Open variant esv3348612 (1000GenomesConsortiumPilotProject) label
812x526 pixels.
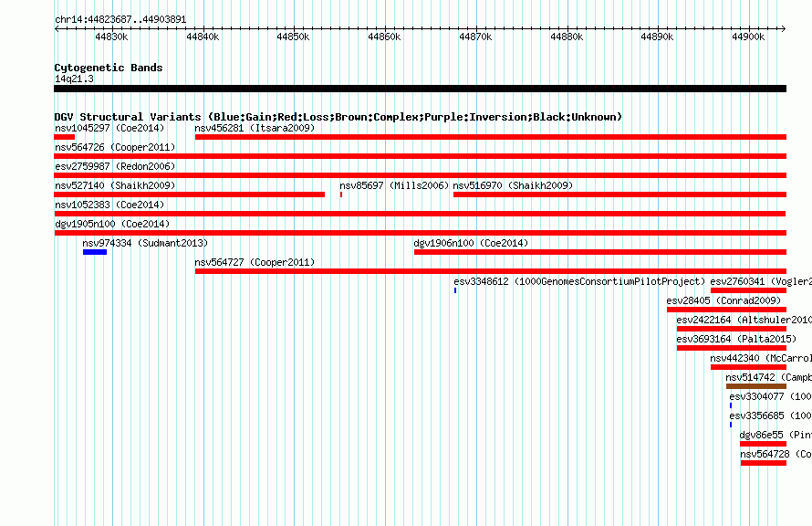point(579,281)
